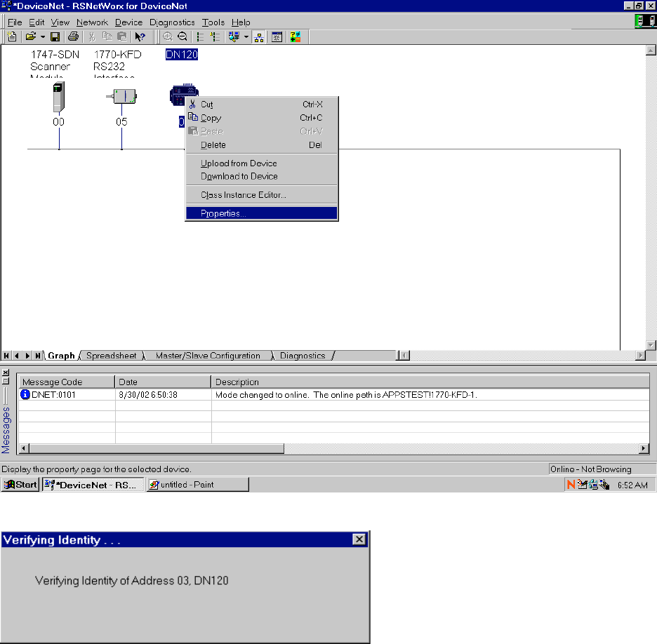The height and width of the screenshot is (644, 657).
Task: Open the Tools menu
Action: (x=213, y=22)
